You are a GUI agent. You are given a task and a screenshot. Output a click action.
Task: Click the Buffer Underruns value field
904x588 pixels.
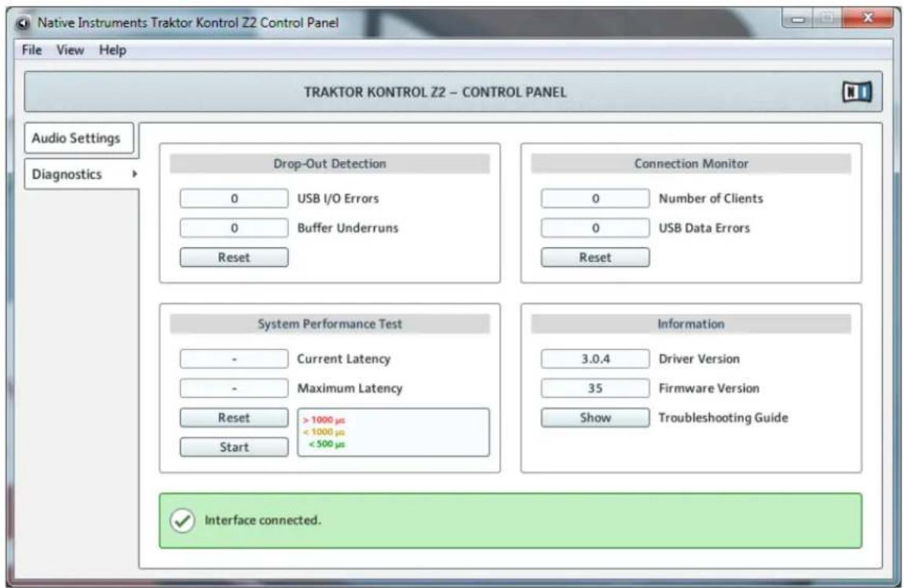click(234, 228)
